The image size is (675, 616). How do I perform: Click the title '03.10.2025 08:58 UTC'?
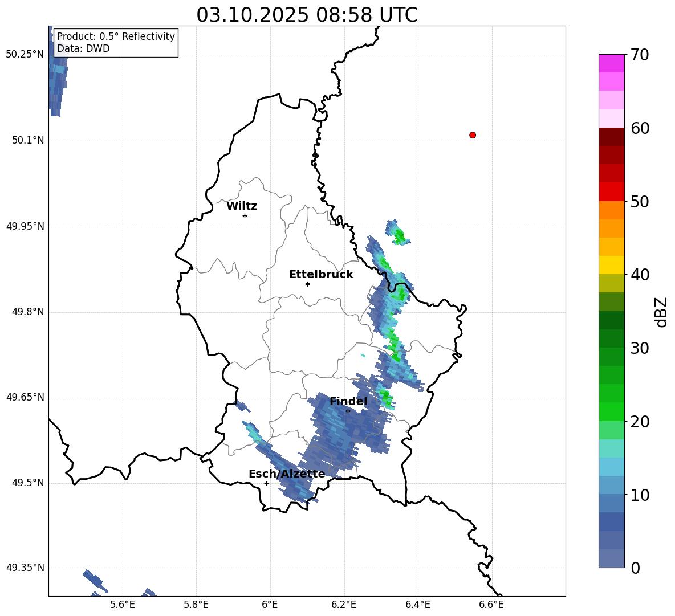(307, 15)
